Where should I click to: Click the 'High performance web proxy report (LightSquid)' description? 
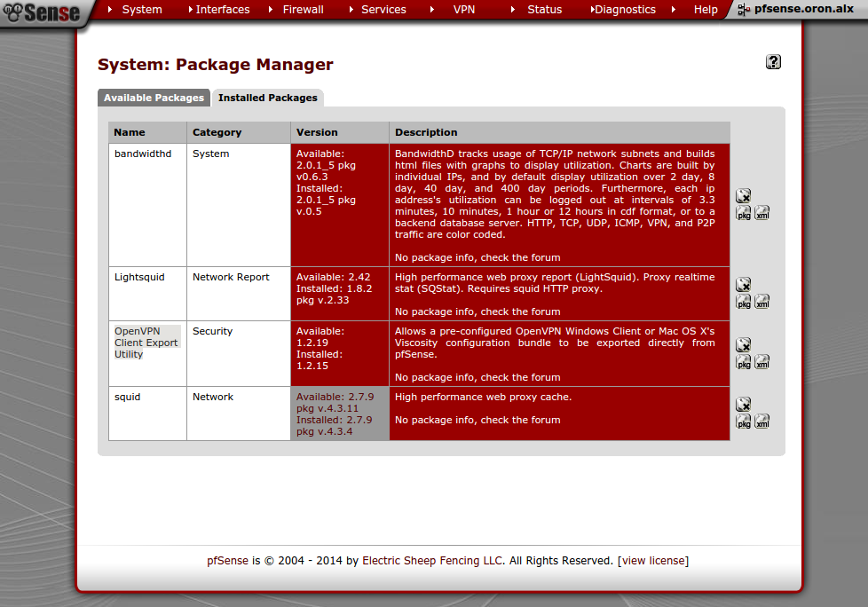(555, 283)
